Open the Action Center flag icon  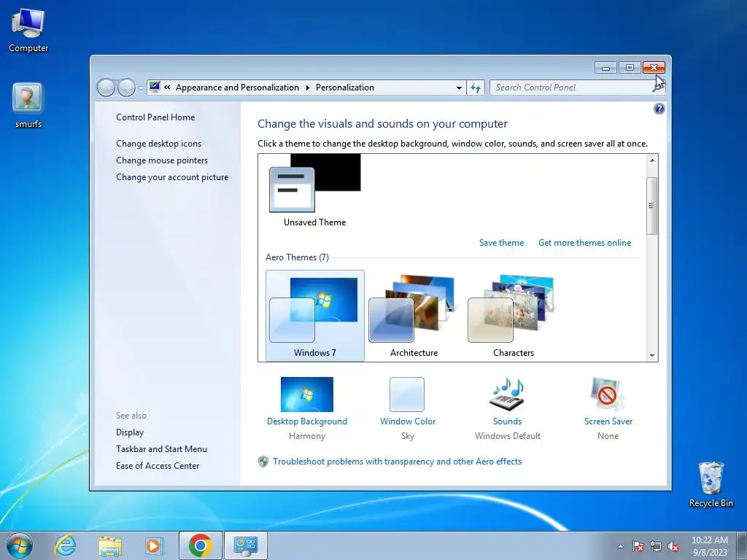pyautogui.click(x=638, y=546)
